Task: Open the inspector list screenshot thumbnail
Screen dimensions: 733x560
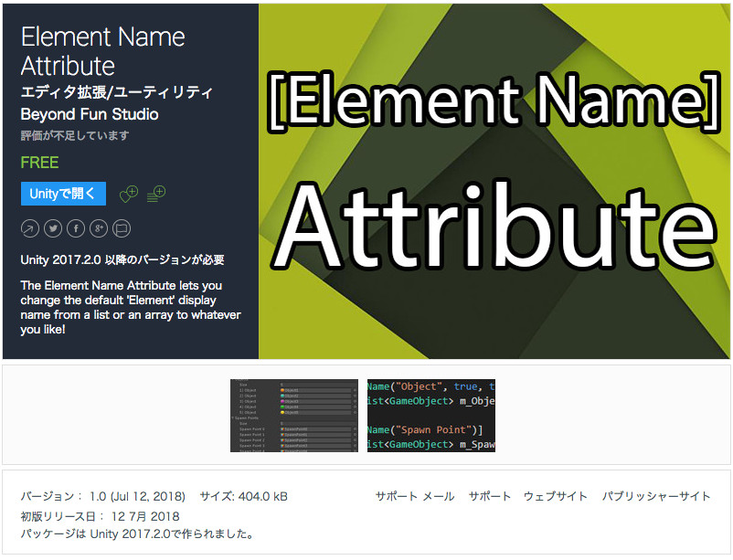Action: [294, 416]
